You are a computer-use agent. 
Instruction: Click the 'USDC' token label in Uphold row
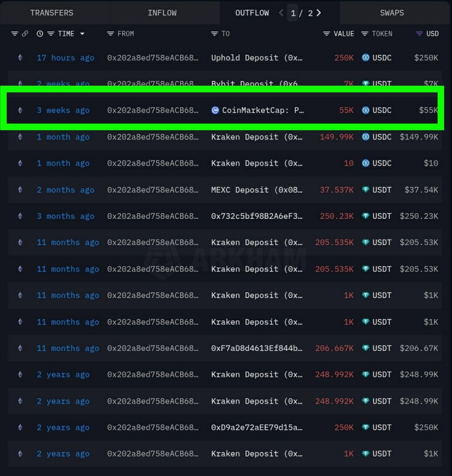(x=382, y=58)
